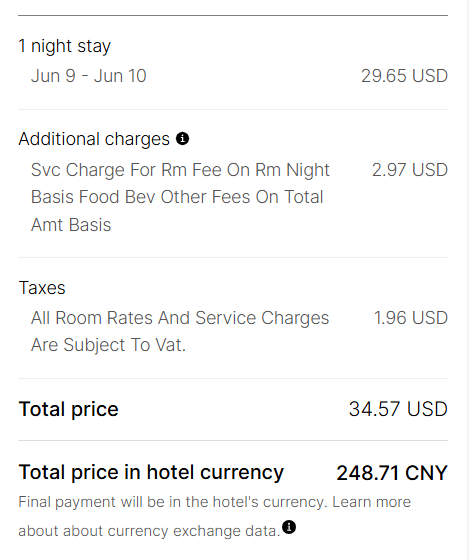Viewport: 469px width, 560px height.
Task: Select the 2.97 USD service charge amount
Action: (410, 170)
